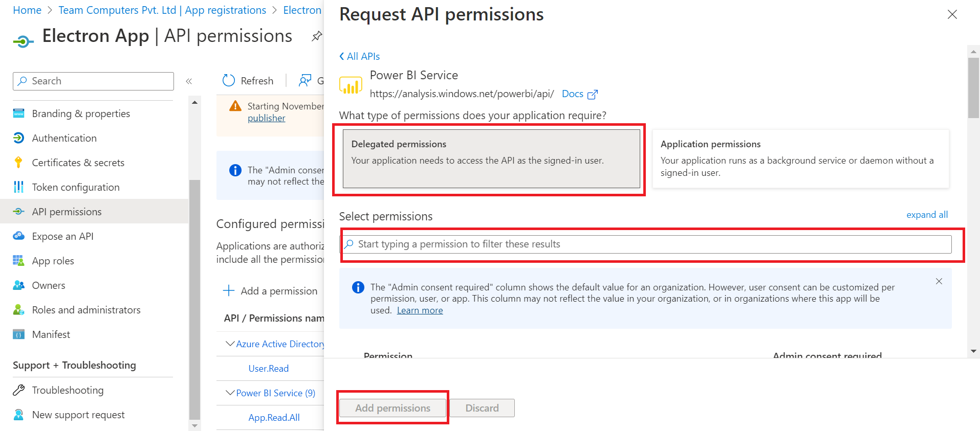This screenshot has height=431, width=980.
Task: Focus the sidebar Search box
Action: coord(93,81)
